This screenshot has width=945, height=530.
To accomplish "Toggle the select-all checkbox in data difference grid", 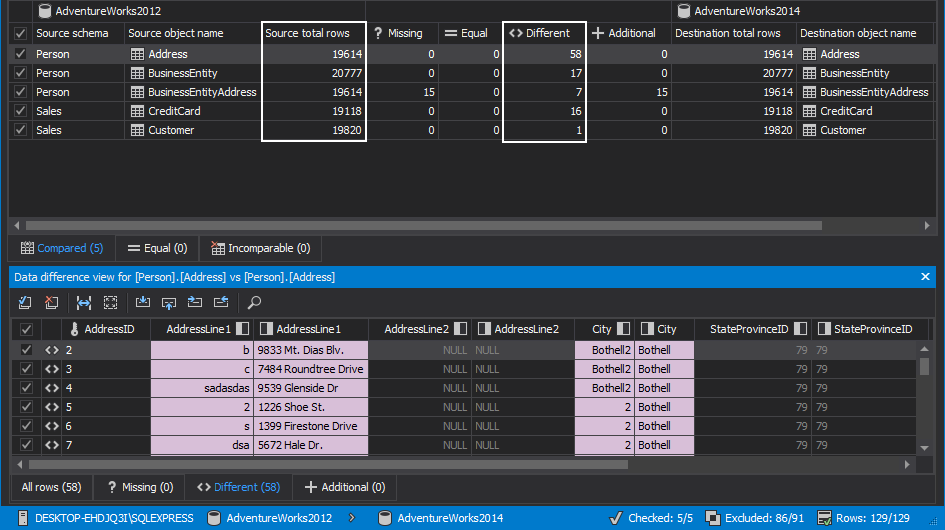I will coord(26,330).
